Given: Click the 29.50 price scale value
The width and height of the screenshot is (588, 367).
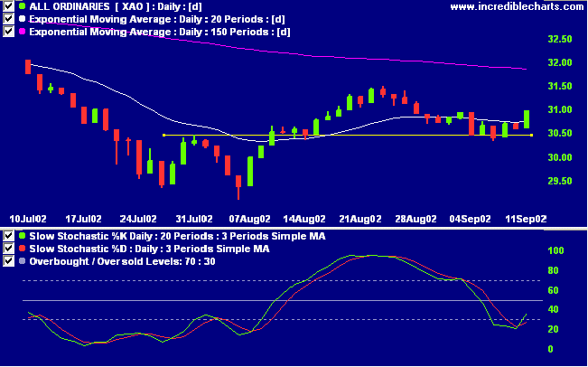Looking at the screenshot, I should click(560, 181).
